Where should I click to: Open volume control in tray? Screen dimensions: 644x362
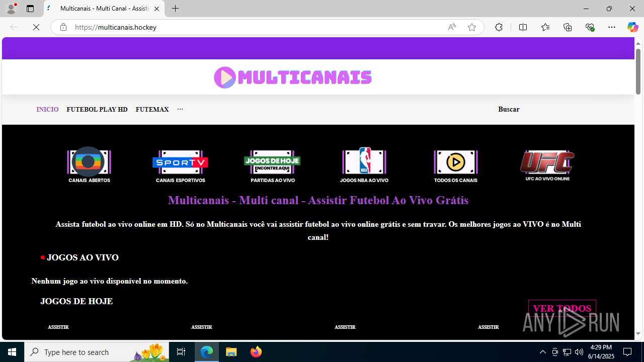point(579,352)
